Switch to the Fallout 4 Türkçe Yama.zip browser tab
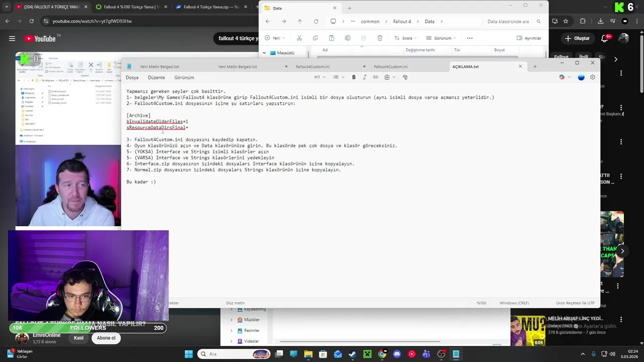Viewport: 644px width, 362px height. [211, 7]
